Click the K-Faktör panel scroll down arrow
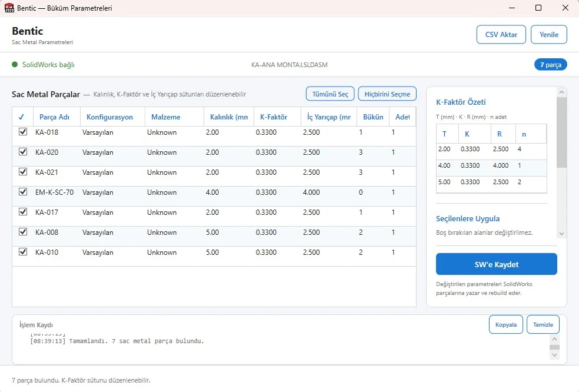The height and width of the screenshot is (392, 579). coord(562,234)
